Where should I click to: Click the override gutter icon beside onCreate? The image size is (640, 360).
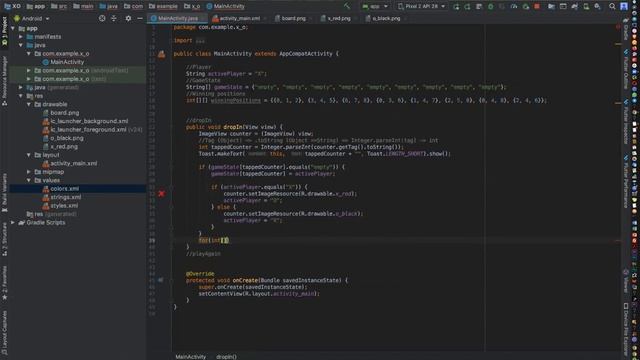tap(160, 280)
